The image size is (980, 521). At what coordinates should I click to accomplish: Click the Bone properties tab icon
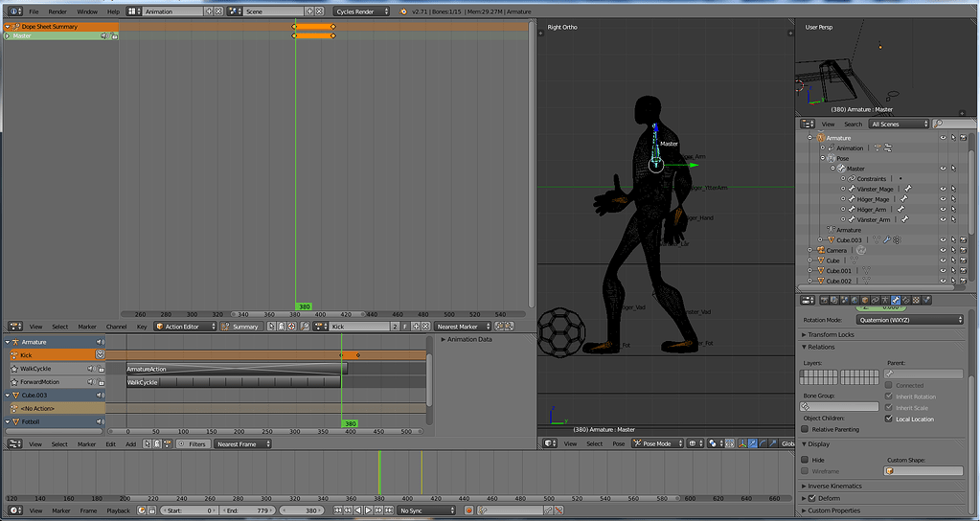[x=896, y=301]
